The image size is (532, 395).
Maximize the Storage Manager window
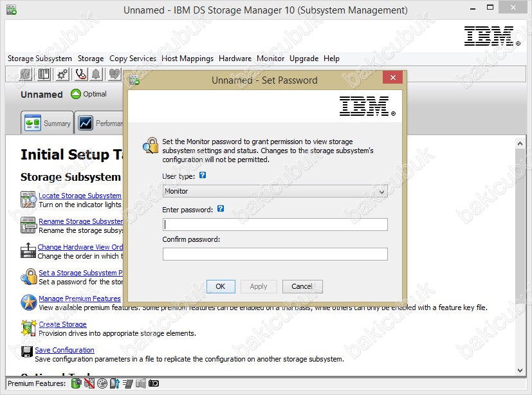[490, 8]
